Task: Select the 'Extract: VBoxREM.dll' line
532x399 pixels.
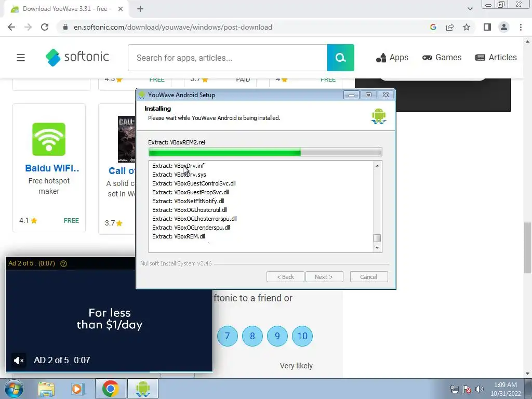Action: [x=179, y=236]
